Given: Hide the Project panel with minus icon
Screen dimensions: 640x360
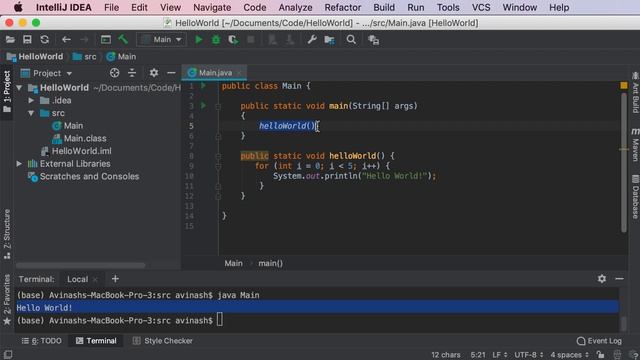Looking at the screenshot, I should pos(171,73).
